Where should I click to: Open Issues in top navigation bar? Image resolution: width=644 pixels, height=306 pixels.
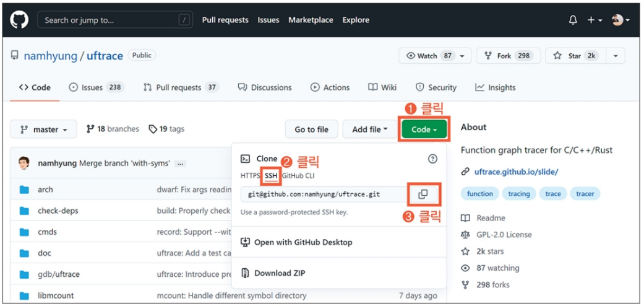(x=268, y=20)
